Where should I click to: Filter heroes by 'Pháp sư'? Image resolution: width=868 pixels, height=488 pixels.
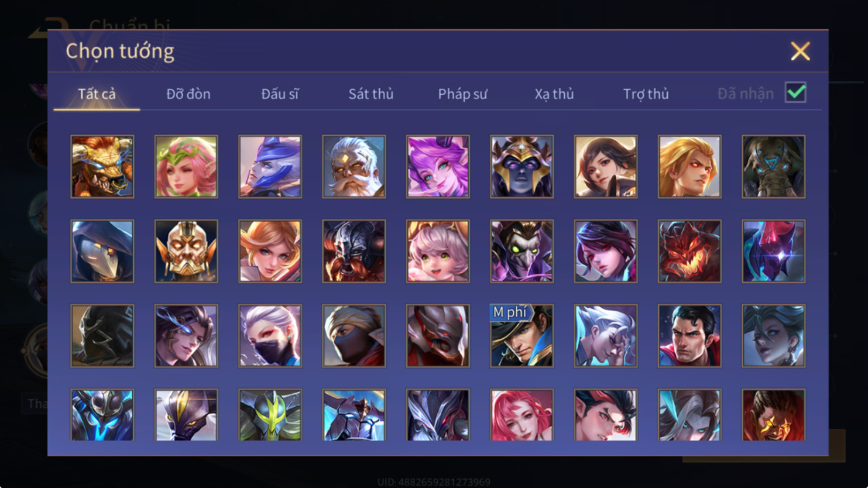[x=462, y=94]
